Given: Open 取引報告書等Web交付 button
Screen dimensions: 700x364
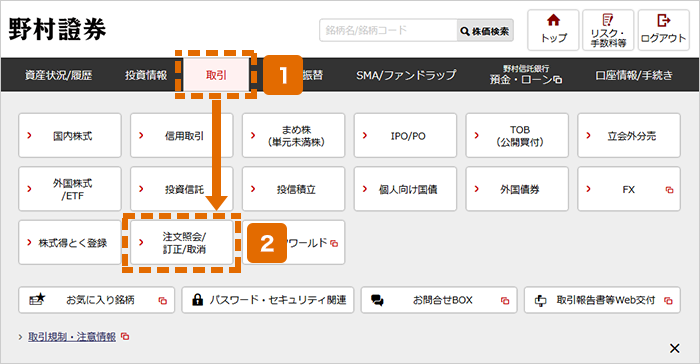Looking at the screenshot, I should 602,300.
